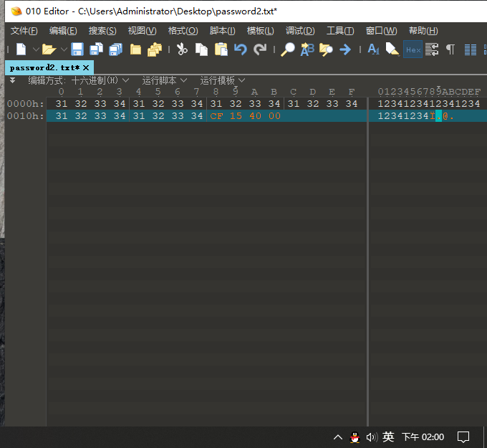This screenshot has height=448, width=487.
Task: Open the 调试(D) menu
Action: coord(300,31)
